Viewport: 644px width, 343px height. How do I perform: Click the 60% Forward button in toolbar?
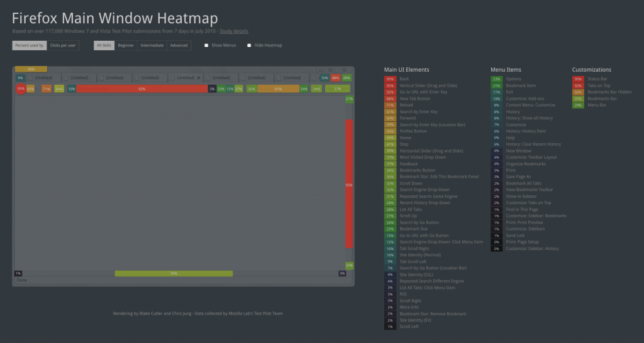[x=30, y=89]
